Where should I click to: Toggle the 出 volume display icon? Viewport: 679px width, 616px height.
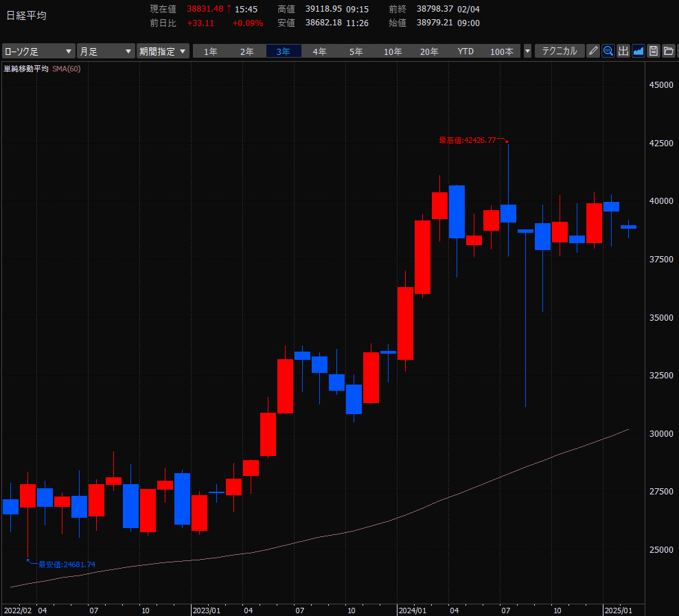(x=623, y=51)
